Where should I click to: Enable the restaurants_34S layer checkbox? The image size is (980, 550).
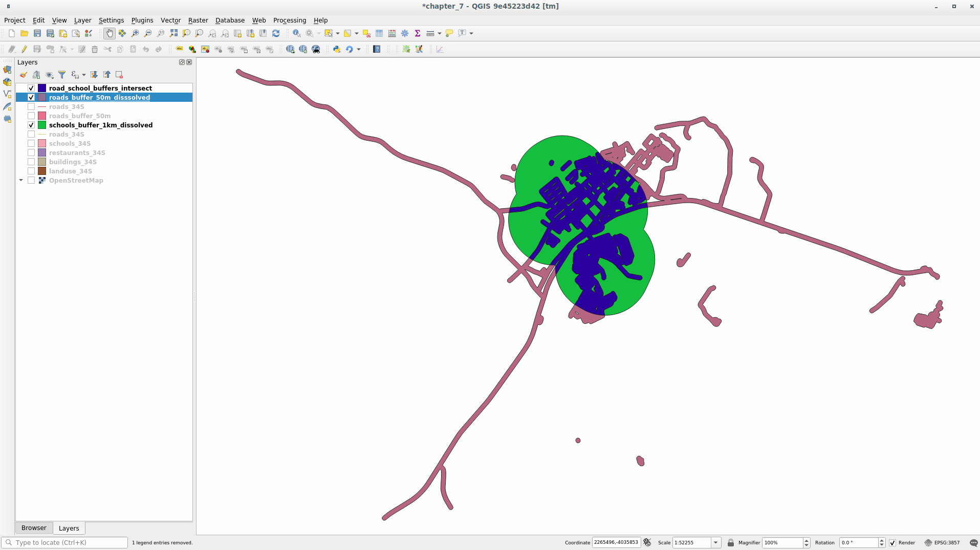pos(31,152)
